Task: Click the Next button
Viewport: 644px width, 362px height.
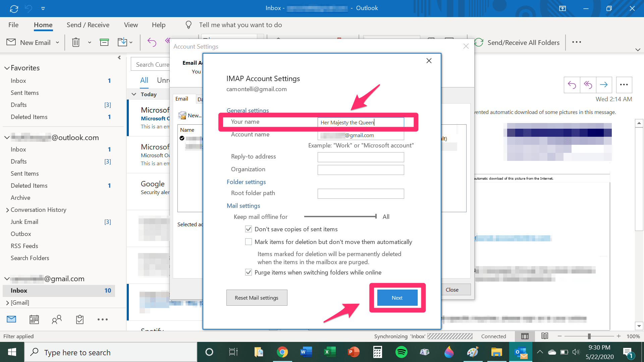Action: [397, 298]
